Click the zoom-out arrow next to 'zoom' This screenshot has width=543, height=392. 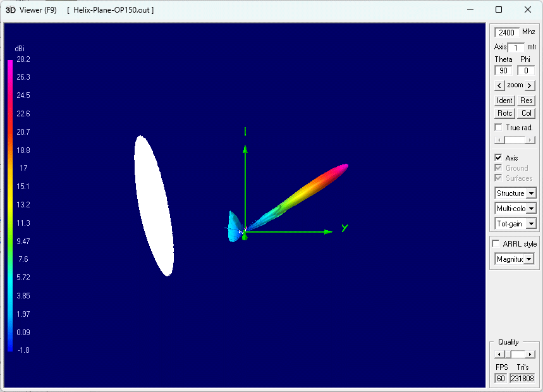tap(501, 85)
